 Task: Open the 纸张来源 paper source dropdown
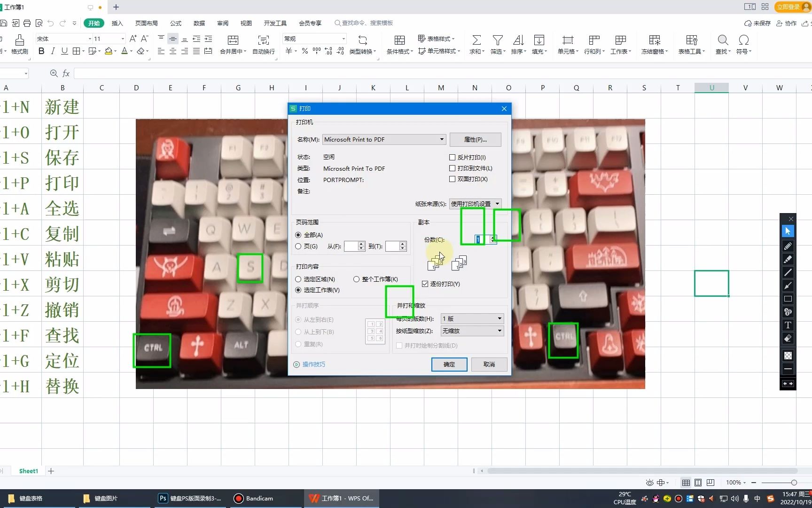[x=475, y=204]
